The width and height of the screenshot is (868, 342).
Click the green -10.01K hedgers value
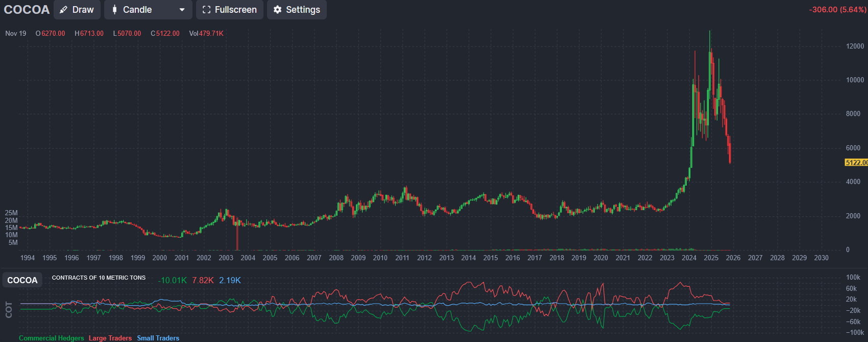click(172, 280)
